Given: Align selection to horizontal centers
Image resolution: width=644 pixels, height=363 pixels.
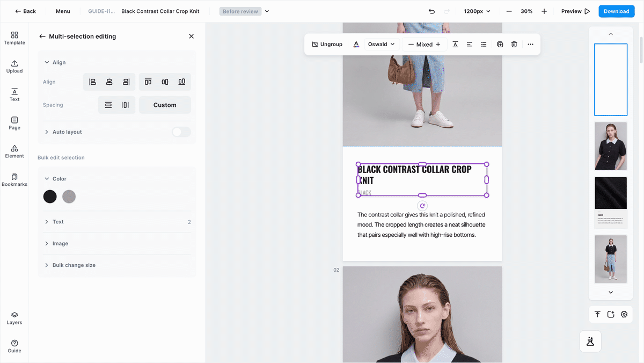Looking at the screenshot, I should tap(109, 82).
